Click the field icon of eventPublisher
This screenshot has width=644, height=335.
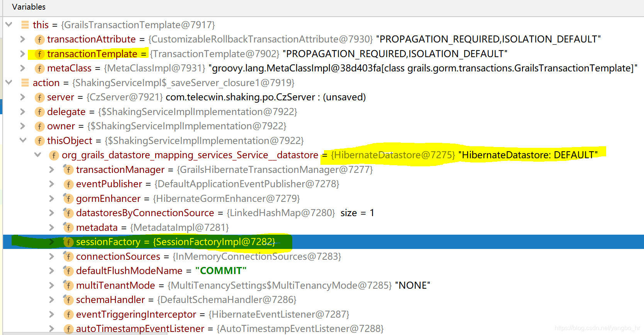(68, 184)
